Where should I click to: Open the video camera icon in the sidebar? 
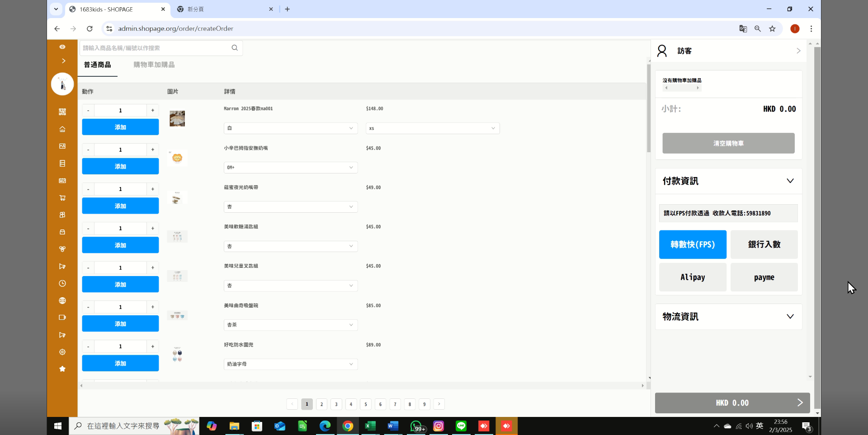point(62,318)
